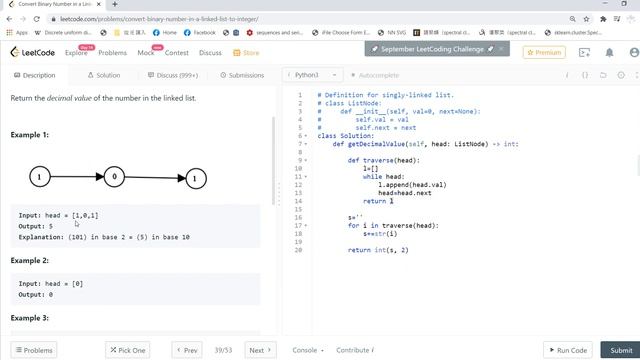Switch to the Submissions tab

pos(242,75)
